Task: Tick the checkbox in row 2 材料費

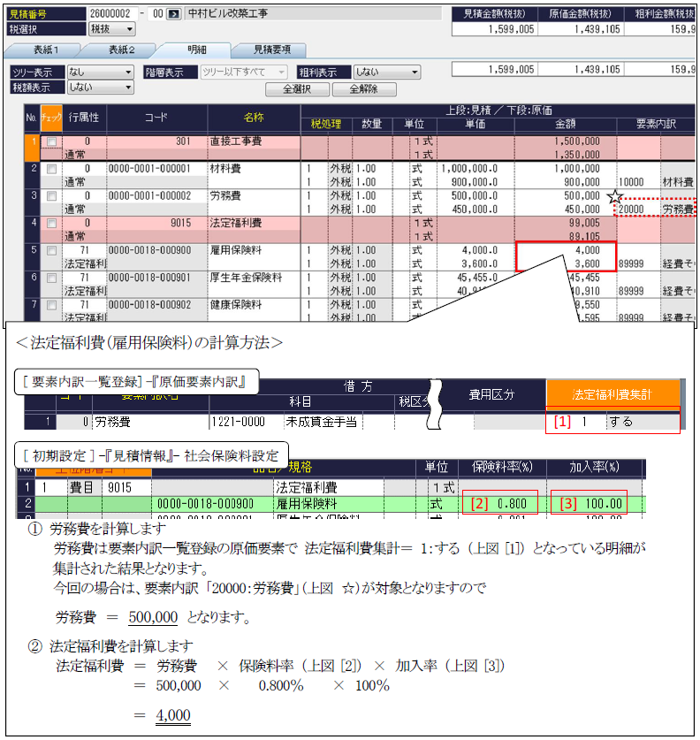Action: [x=51, y=169]
